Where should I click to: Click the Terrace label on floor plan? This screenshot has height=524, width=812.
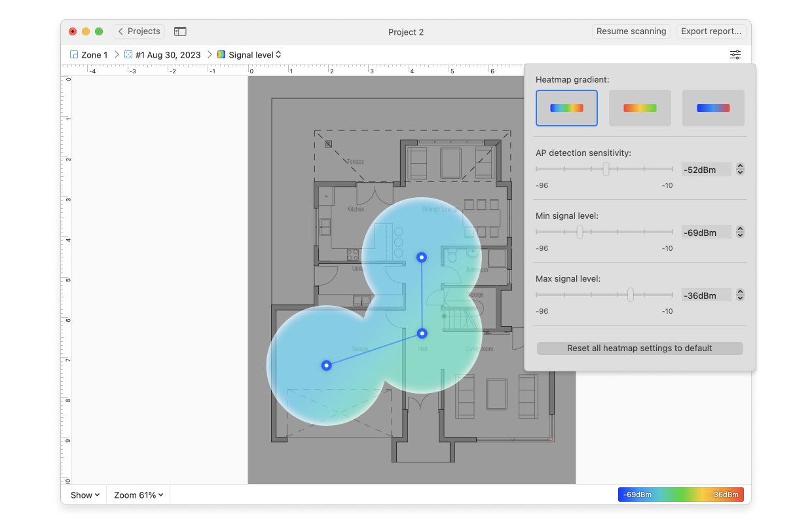356,162
